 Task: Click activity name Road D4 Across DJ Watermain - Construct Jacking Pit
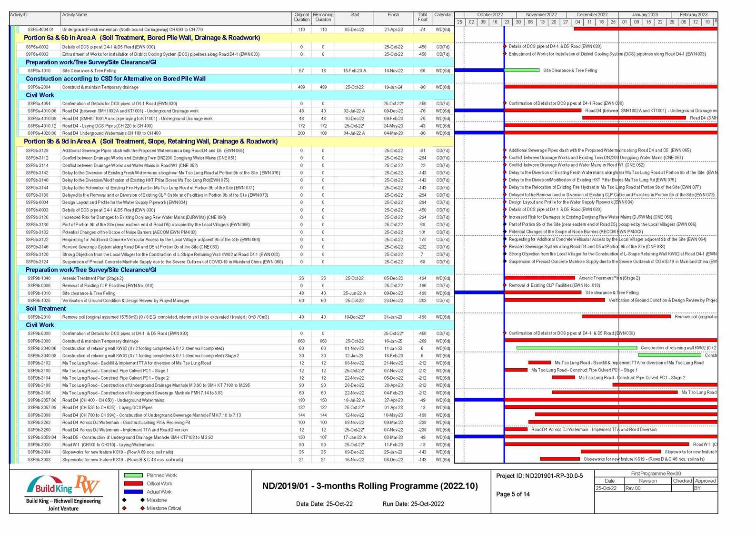tap(126, 423)
